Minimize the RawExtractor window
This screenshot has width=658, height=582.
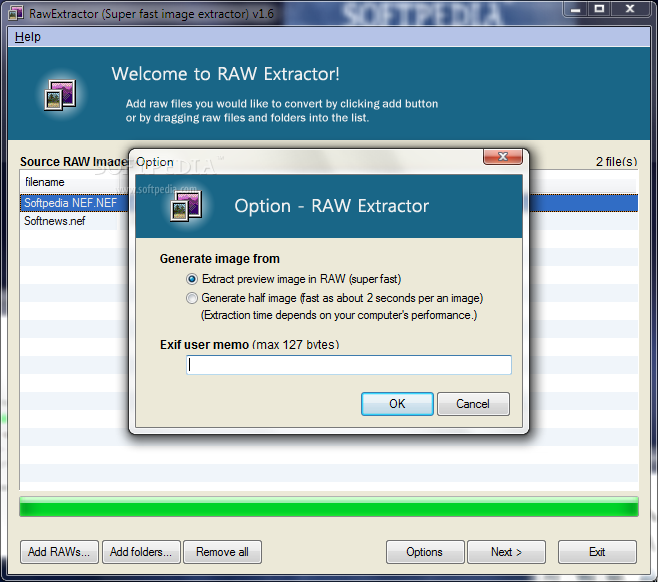[x=575, y=9]
